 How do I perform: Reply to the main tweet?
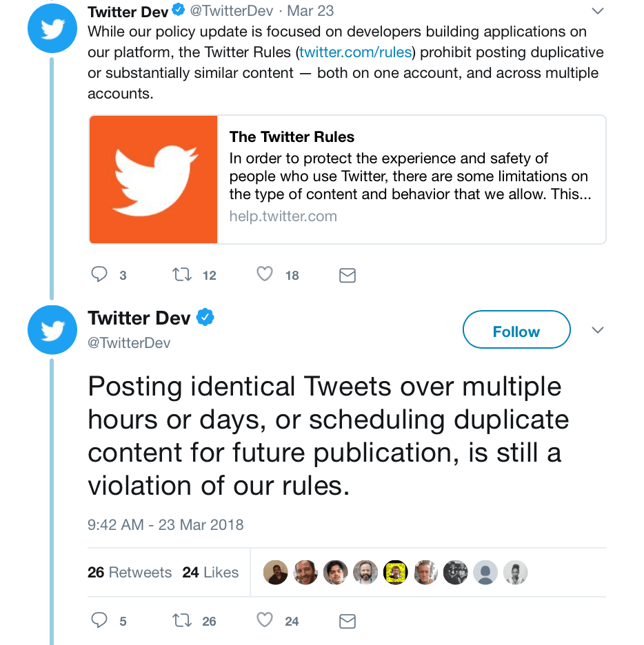pyautogui.click(x=100, y=621)
